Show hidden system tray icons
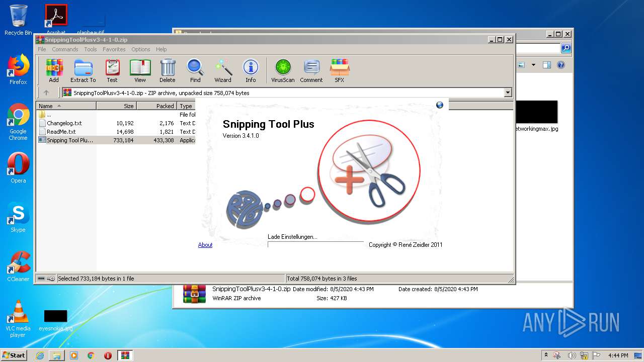 (x=546, y=355)
